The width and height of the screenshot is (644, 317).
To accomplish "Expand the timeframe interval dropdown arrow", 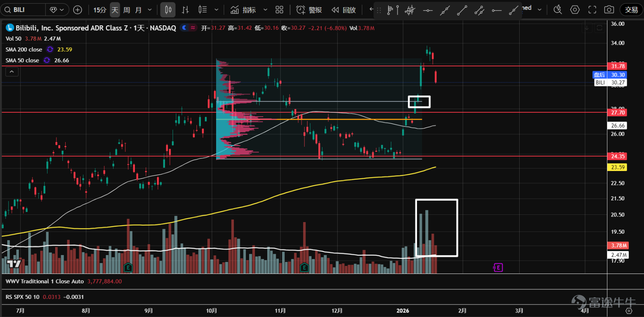I will 150,10.
